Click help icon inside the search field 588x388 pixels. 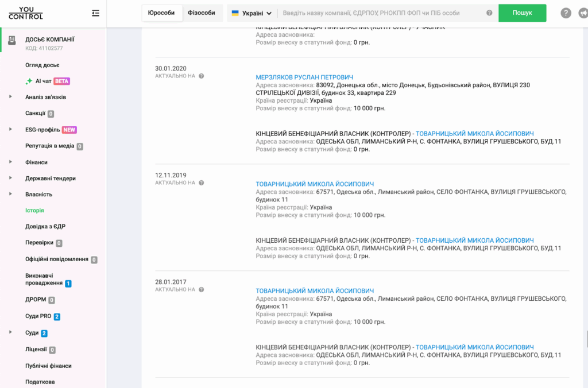pos(489,13)
